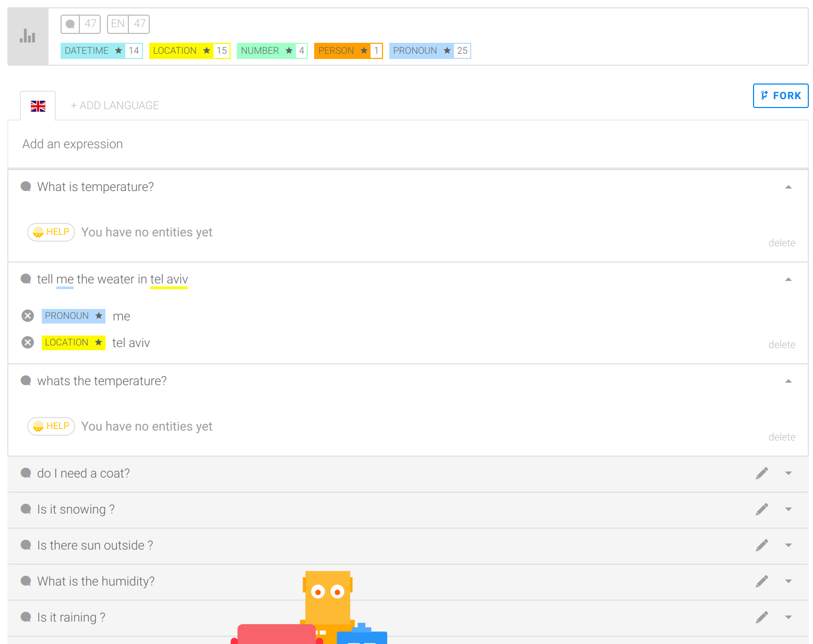Edit the 'do I need a coat?' expression
The height and width of the screenshot is (644, 813).
click(x=762, y=473)
